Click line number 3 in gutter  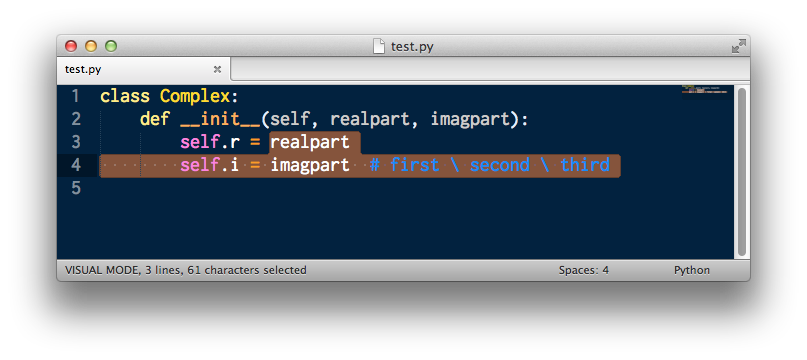click(x=76, y=142)
